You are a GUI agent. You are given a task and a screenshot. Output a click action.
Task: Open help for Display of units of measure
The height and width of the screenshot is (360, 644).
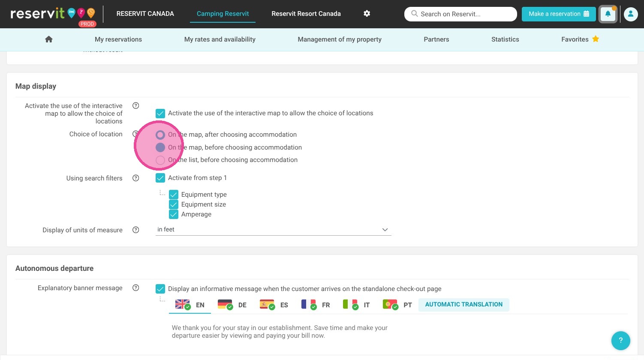(136, 230)
